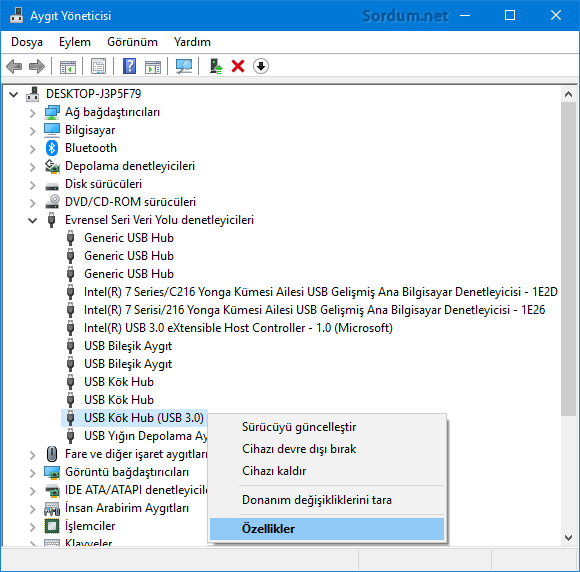Click the Bluetooth category icon
Image resolution: width=580 pixels, height=572 pixels.
coord(52,148)
